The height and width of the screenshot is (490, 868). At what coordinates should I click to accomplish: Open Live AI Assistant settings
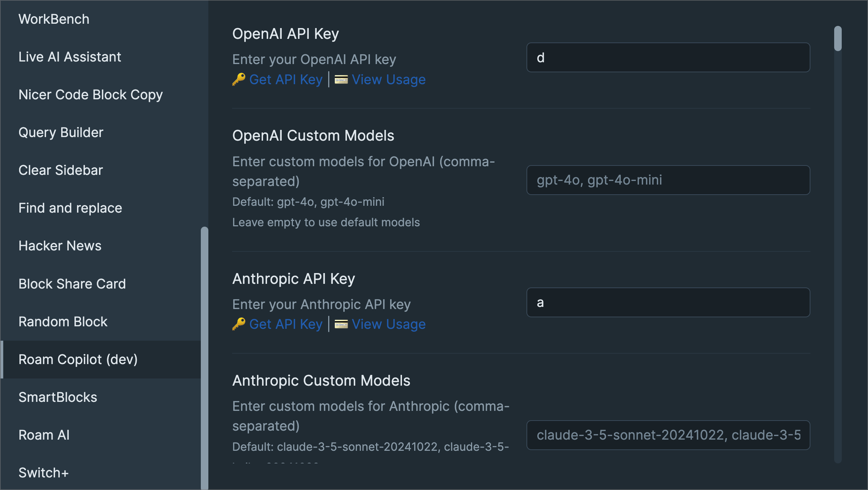(70, 57)
